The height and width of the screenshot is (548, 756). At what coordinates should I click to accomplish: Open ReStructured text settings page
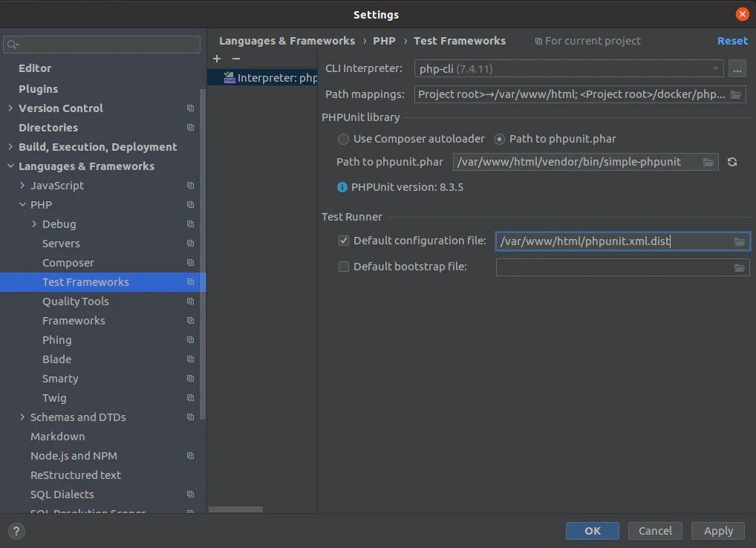click(76, 475)
